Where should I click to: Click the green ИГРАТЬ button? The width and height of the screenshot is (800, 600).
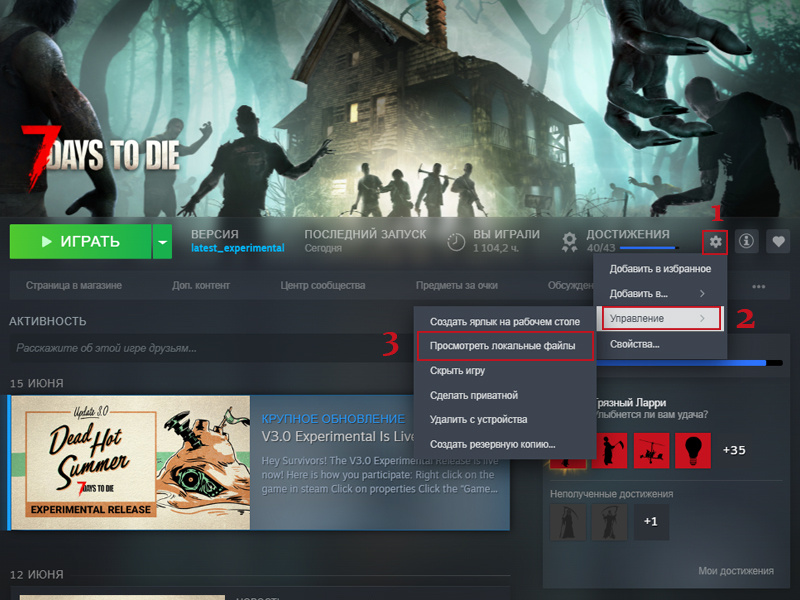(80, 242)
